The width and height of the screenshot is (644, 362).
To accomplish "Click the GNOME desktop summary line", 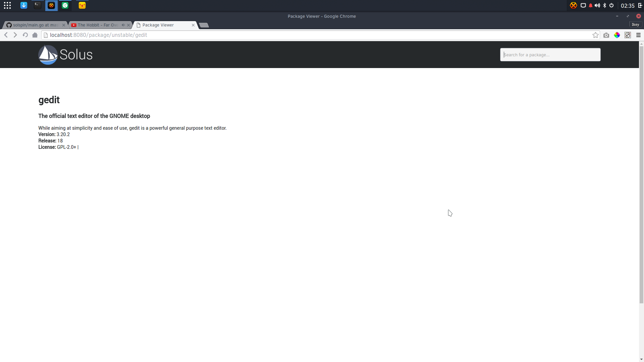I will click(x=94, y=116).
